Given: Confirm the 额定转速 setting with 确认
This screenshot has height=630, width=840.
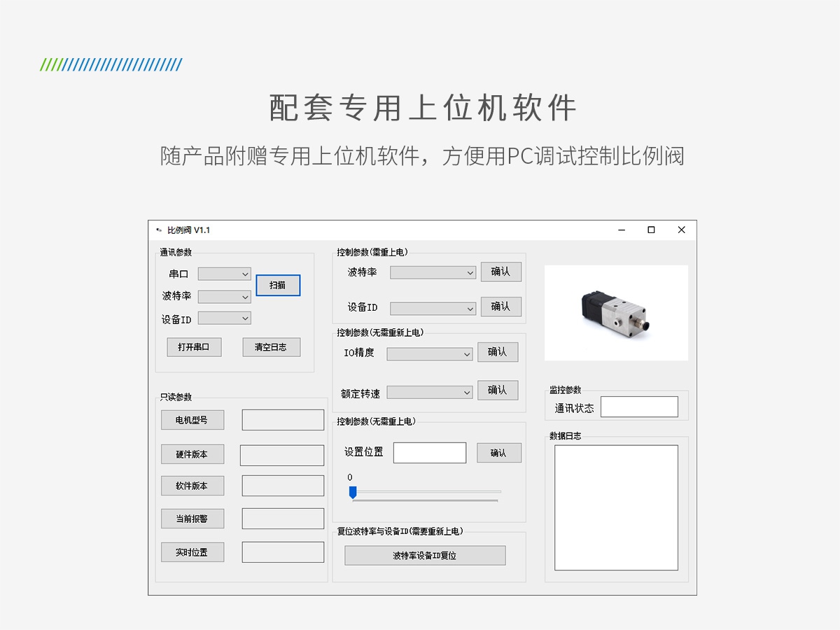Looking at the screenshot, I should coord(498,390).
